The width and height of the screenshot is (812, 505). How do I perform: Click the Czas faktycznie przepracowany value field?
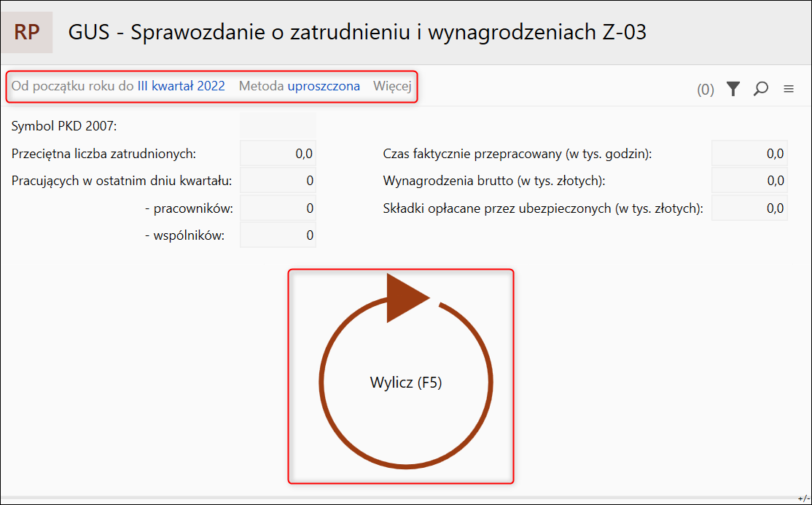(x=749, y=153)
